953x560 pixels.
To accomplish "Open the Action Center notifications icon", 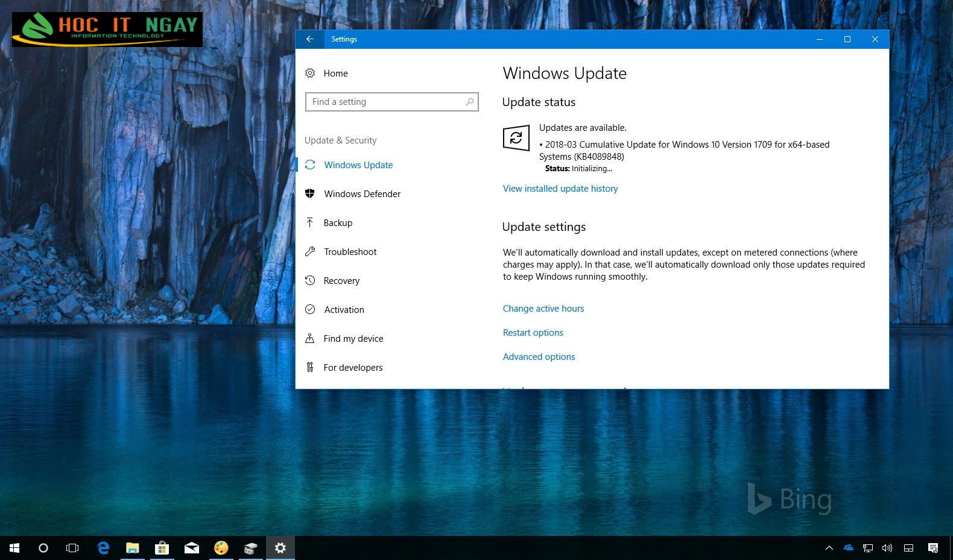I will [x=933, y=548].
